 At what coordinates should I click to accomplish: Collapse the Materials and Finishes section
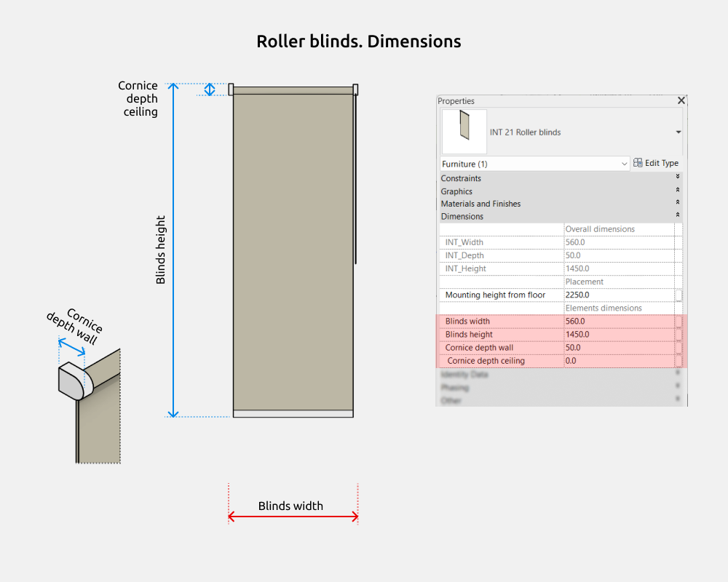(x=677, y=202)
